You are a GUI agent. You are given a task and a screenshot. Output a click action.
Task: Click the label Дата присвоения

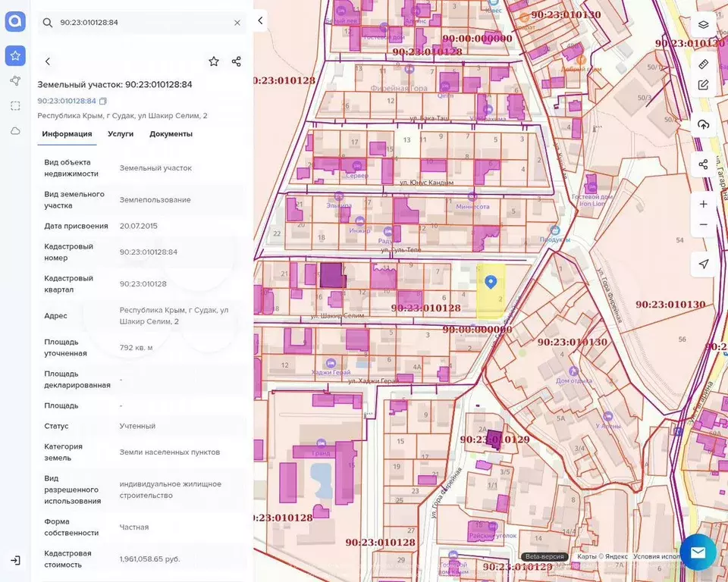[76, 226]
